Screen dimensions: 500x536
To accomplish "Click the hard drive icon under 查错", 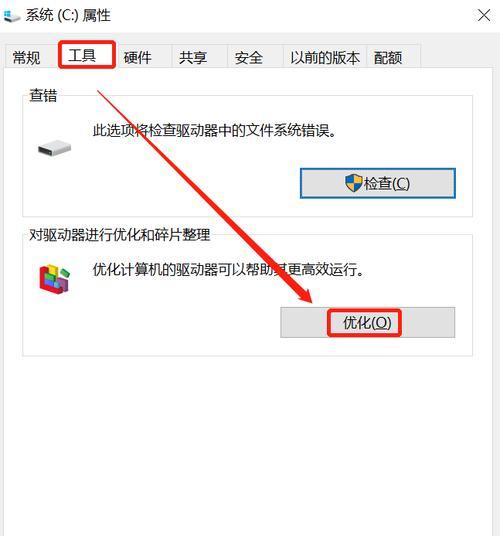I will pyautogui.click(x=54, y=148).
